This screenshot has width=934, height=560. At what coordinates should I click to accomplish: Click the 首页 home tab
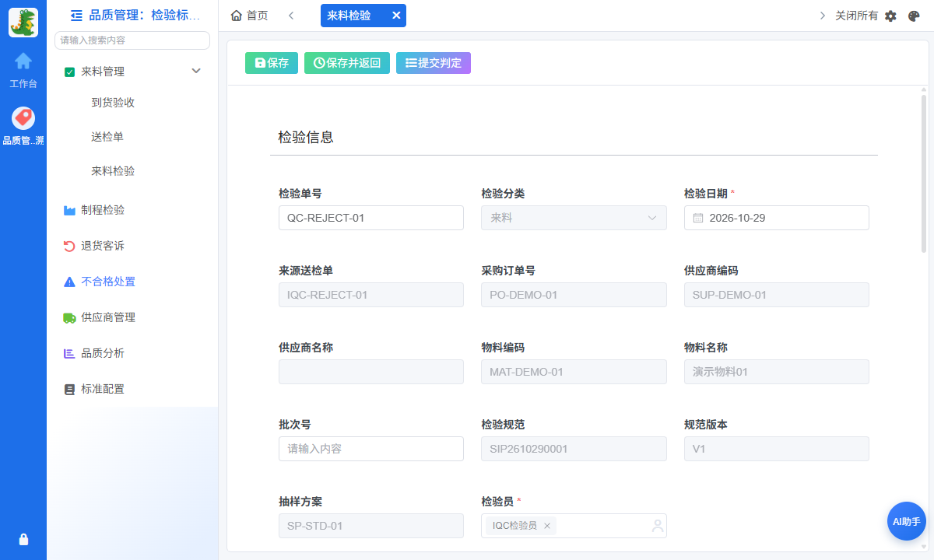point(249,16)
